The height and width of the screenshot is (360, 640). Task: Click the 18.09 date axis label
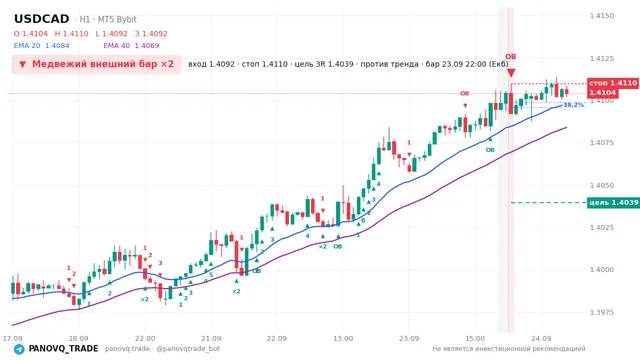[78, 339]
